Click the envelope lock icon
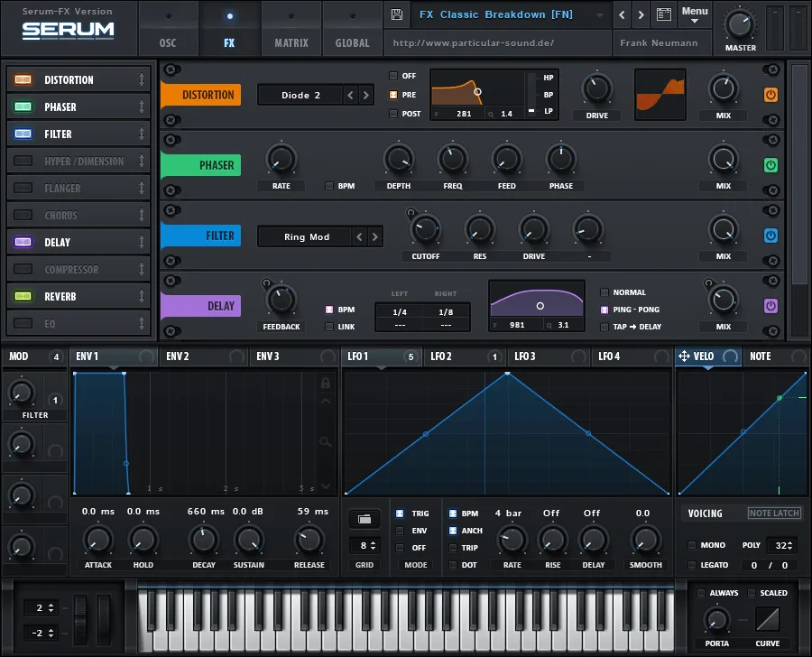Screen dimensions: 812x657 326,383
